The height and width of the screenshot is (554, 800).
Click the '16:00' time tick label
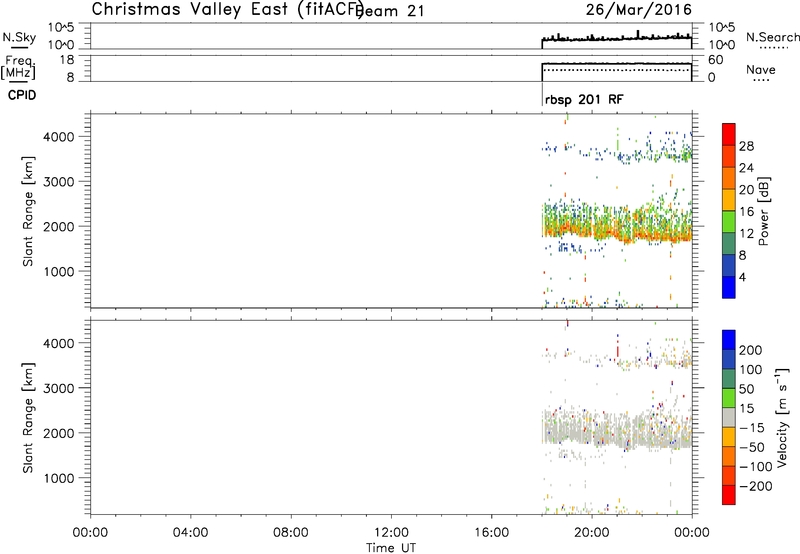click(491, 533)
